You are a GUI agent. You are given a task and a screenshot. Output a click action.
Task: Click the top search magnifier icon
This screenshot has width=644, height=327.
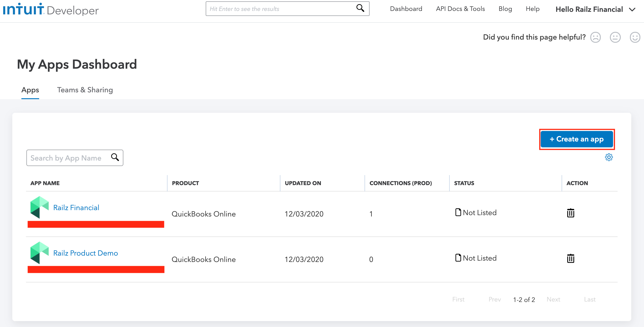click(x=360, y=8)
